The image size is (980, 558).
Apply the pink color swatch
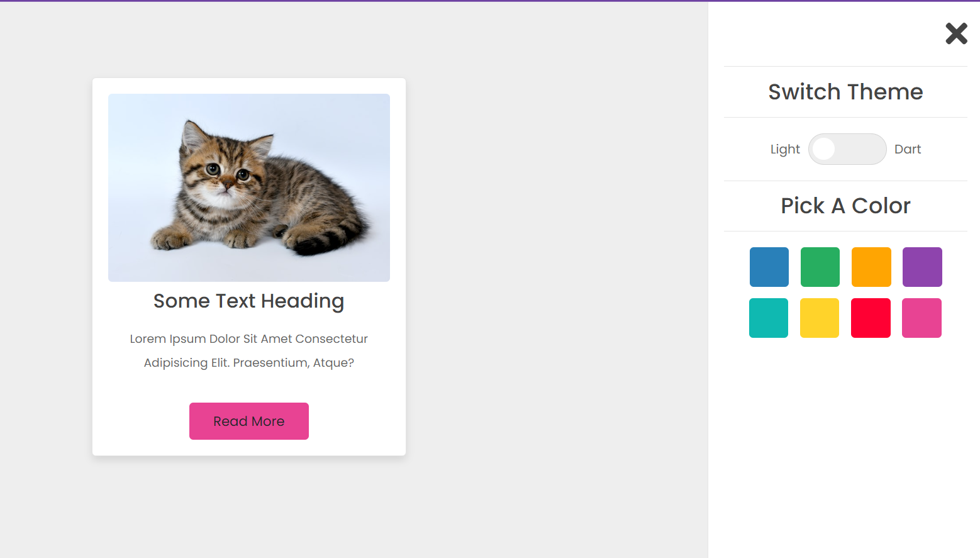922,318
